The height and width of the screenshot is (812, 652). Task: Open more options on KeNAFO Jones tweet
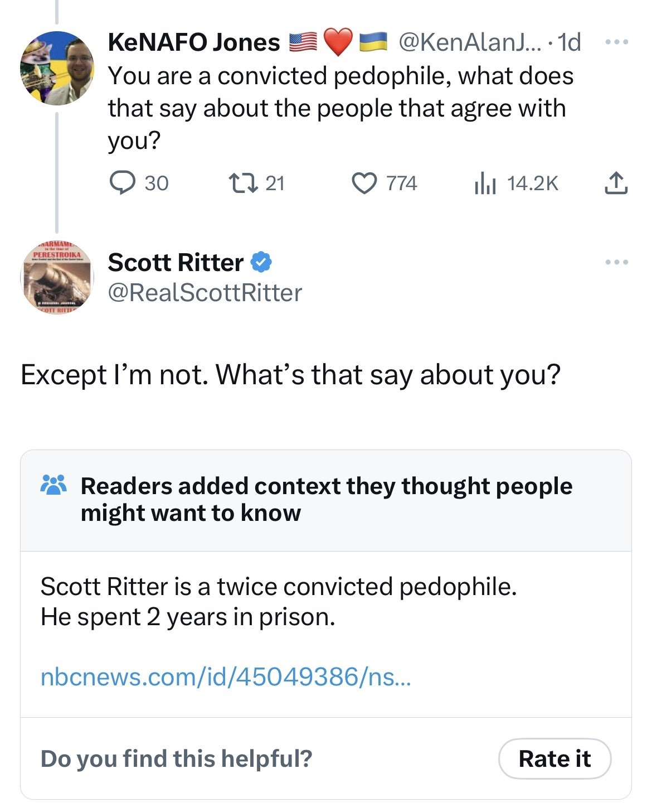pos(617,42)
